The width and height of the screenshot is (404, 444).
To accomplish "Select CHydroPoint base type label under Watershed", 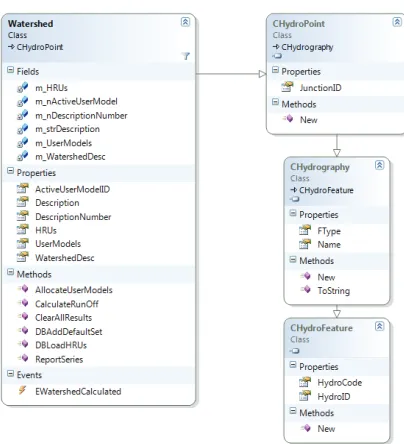I will (x=40, y=47).
